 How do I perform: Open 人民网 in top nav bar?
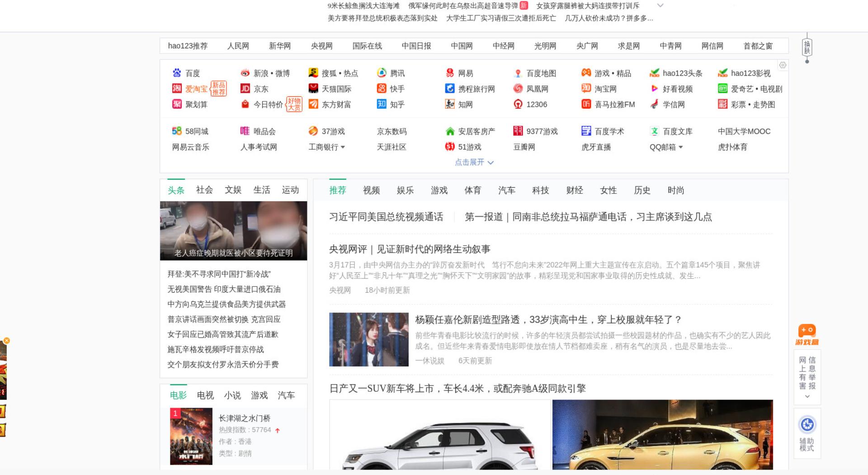click(x=238, y=46)
